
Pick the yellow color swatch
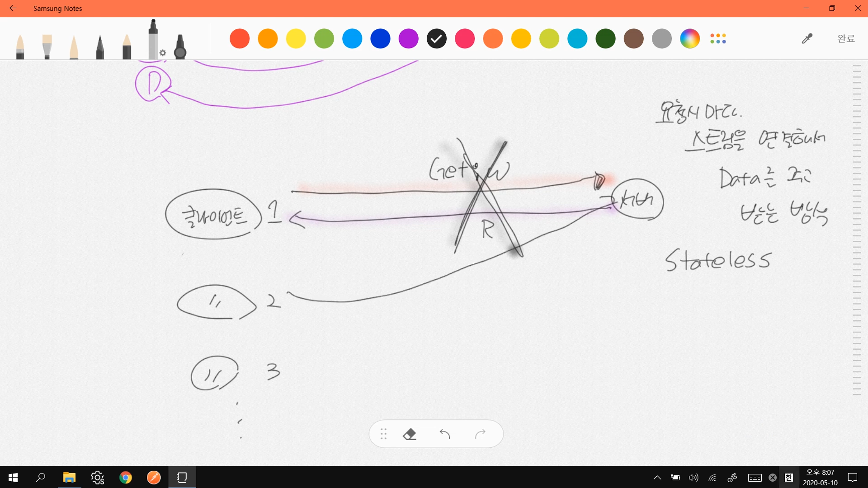(296, 38)
